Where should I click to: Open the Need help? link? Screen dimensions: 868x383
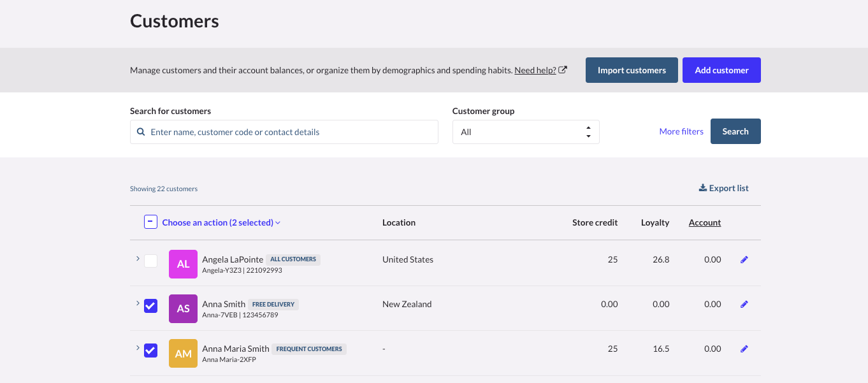pyautogui.click(x=535, y=70)
